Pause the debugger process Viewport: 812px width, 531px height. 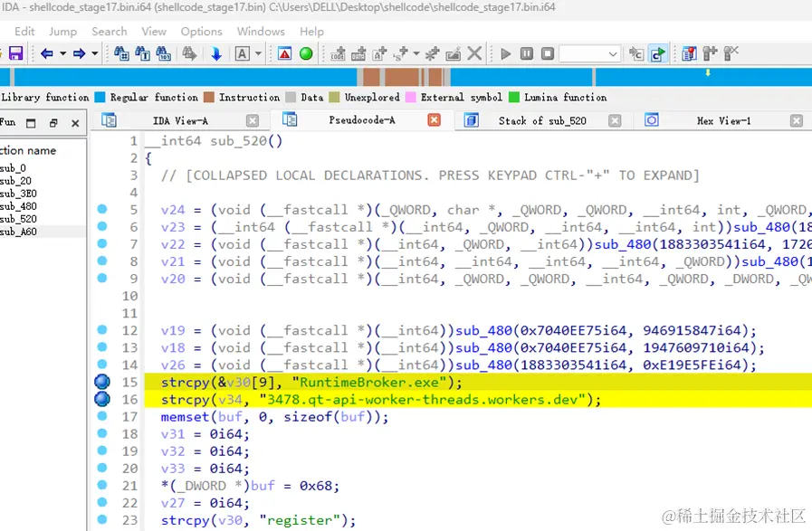click(x=526, y=53)
